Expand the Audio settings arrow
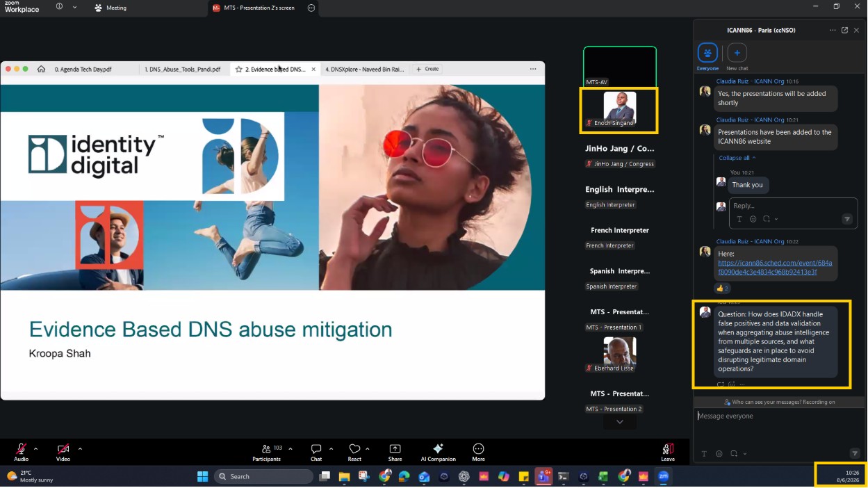The image size is (868, 488). pos(35,448)
